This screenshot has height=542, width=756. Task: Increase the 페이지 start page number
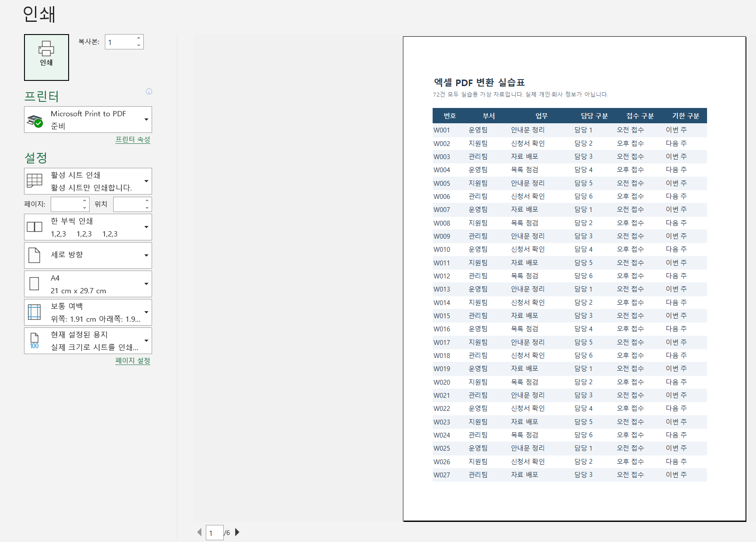85,201
